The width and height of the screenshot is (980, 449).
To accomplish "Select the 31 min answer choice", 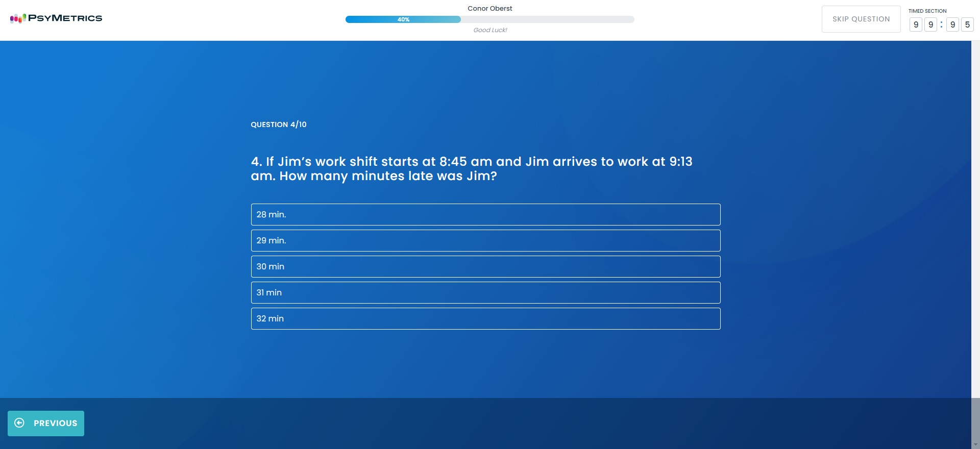I will click(x=485, y=293).
